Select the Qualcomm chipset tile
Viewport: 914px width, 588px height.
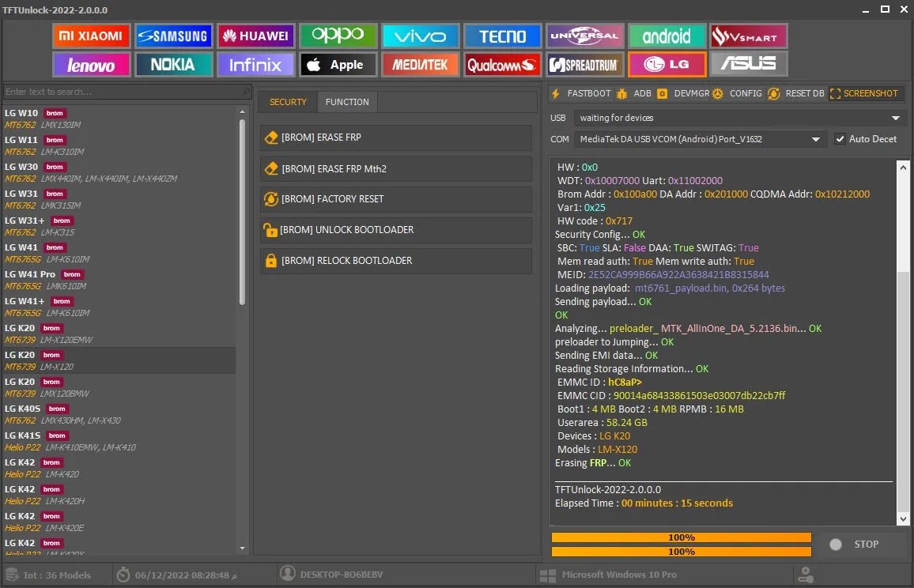[503, 65]
